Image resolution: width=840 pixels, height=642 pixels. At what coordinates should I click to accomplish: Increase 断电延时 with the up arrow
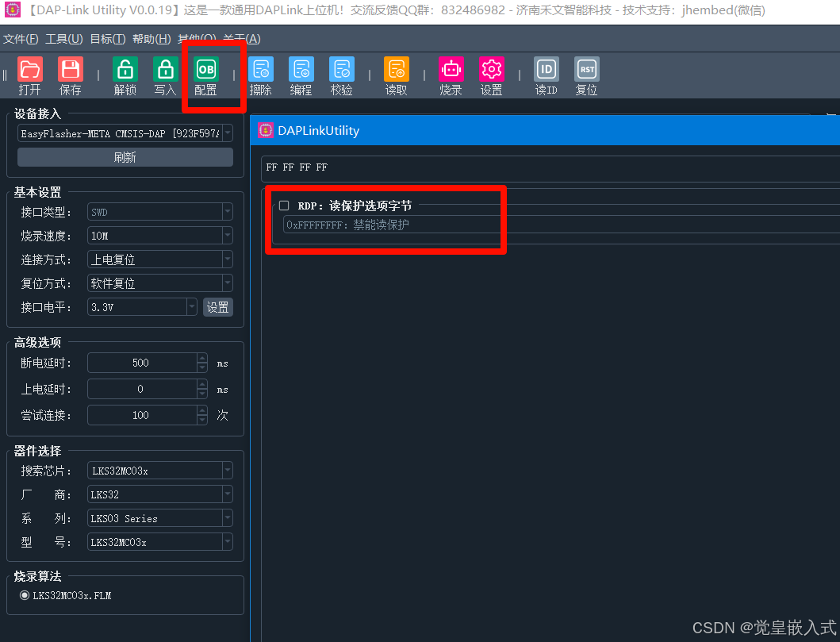point(202,358)
